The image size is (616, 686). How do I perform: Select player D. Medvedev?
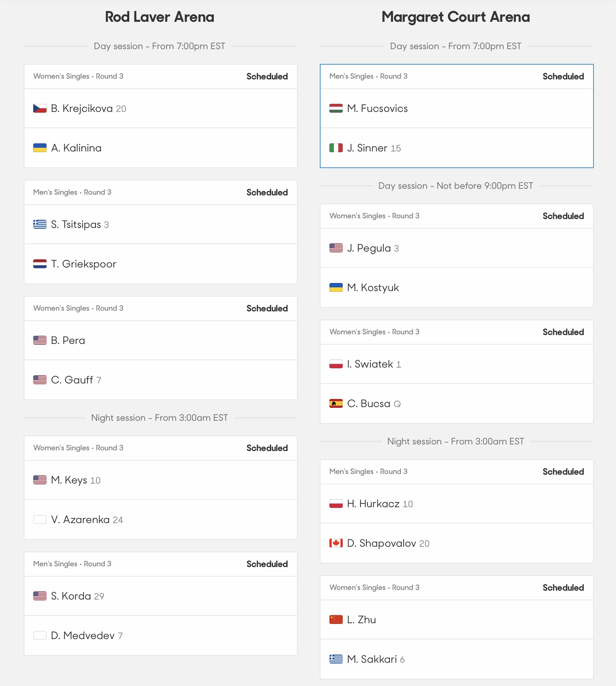(x=161, y=635)
